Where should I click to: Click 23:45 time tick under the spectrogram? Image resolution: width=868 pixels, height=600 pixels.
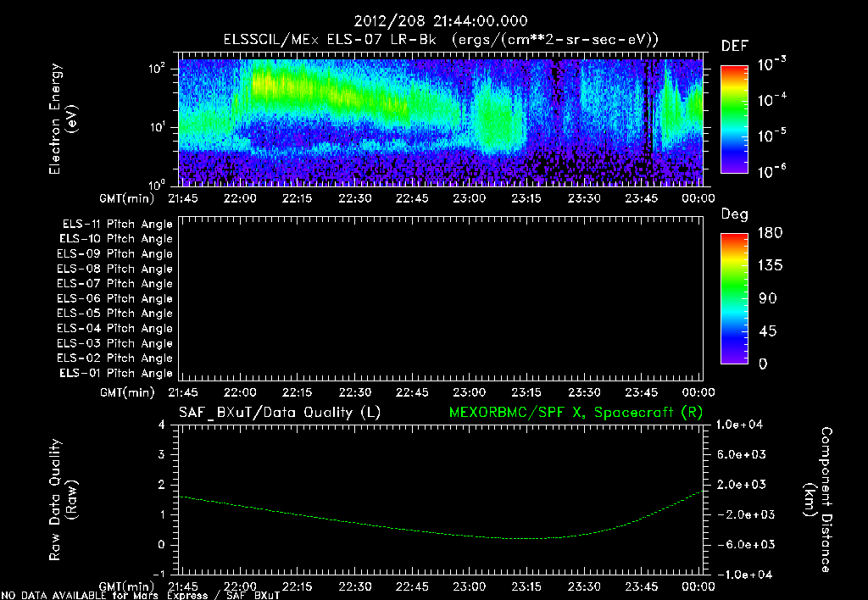pos(641,198)
